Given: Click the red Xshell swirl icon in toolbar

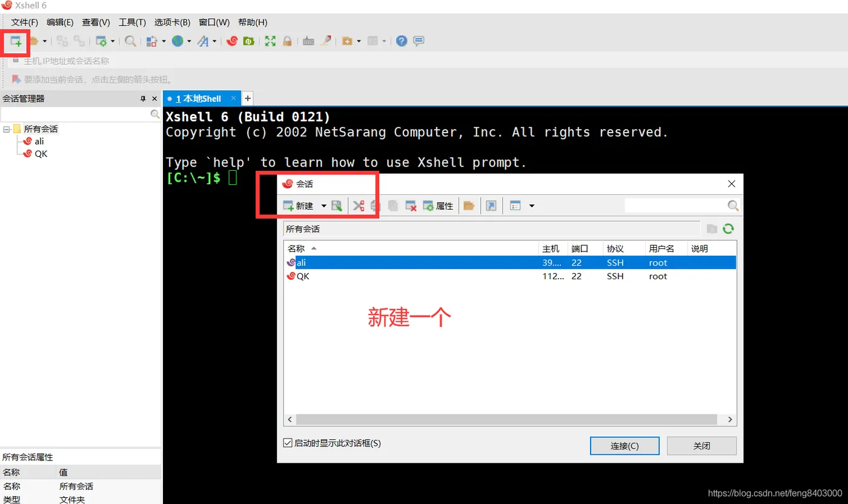Looking at the screenshot, I should coord(231,41).
